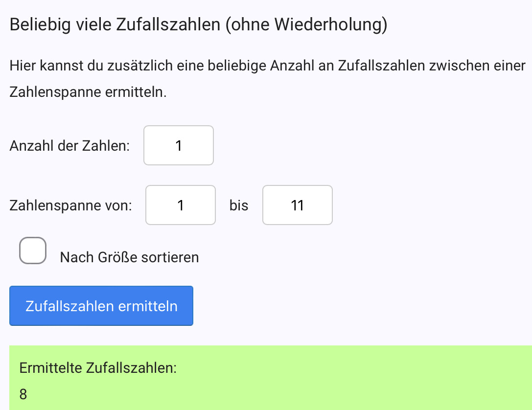The image size is (532, 410).
Task: Click the text "Zahlenspanne ermitteln." in the description
Action: tap(88, 92)
